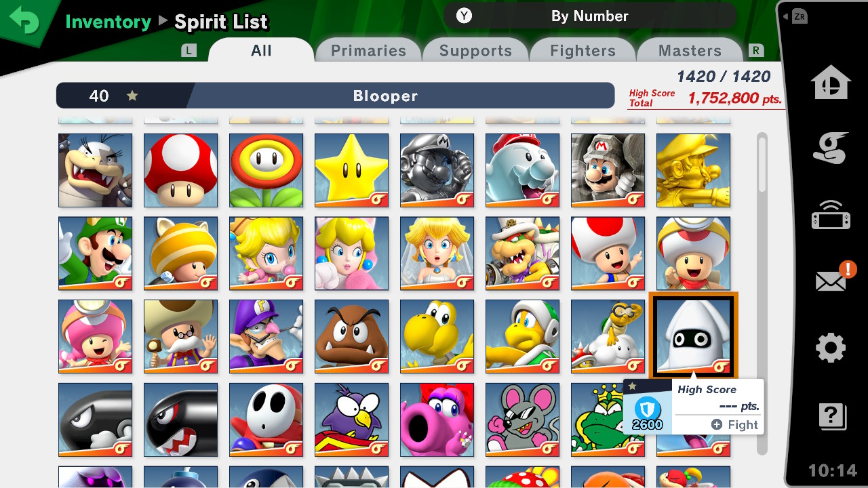Switch to the Supports tab
868x488 pixels.
point(475,51)
